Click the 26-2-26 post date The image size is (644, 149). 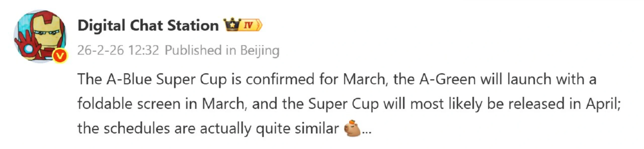click(x=100, y=50)
